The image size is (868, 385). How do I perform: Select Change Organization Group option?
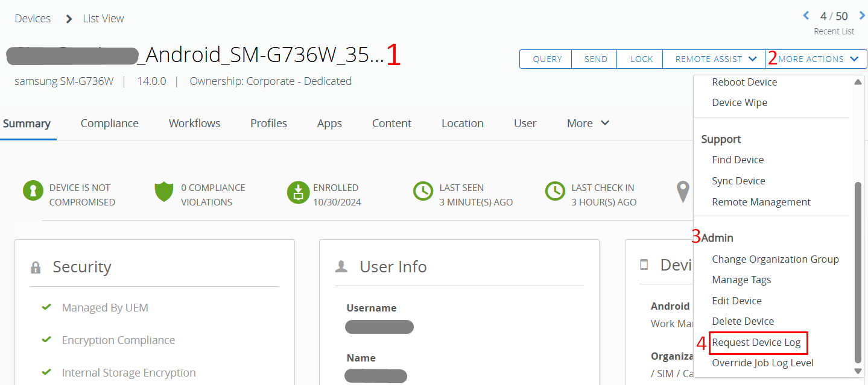pos(775,259)
